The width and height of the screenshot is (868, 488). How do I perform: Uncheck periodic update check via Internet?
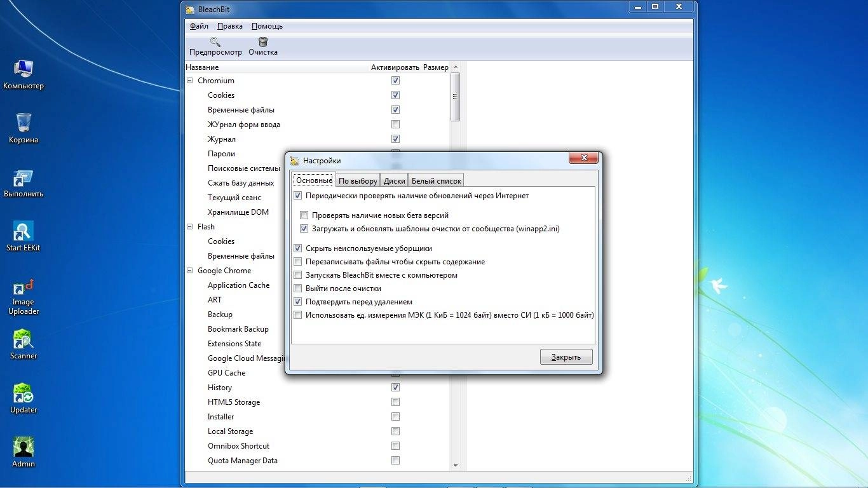coord(298,196)
